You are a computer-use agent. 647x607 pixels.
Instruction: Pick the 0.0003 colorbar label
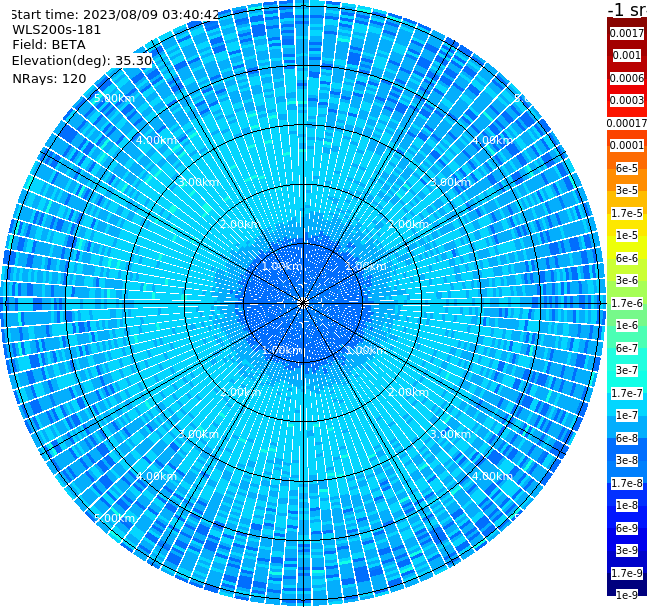click(x=627, y=100)
